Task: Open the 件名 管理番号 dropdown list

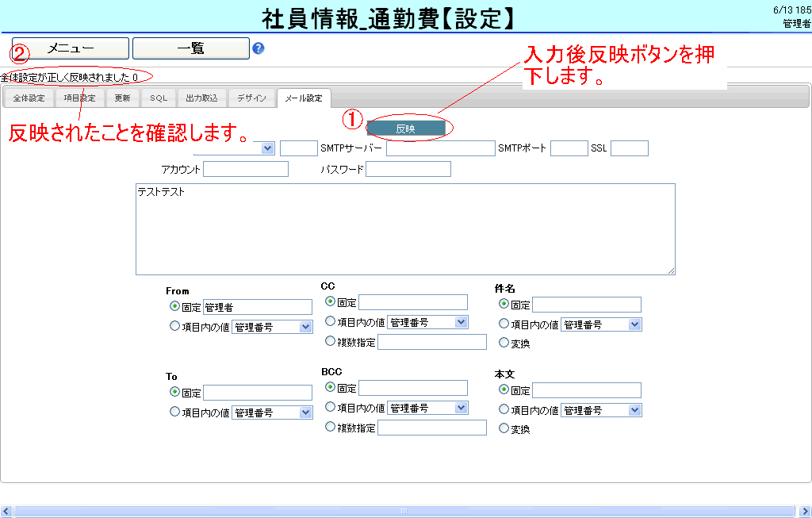Action: [x=600, y=324]
